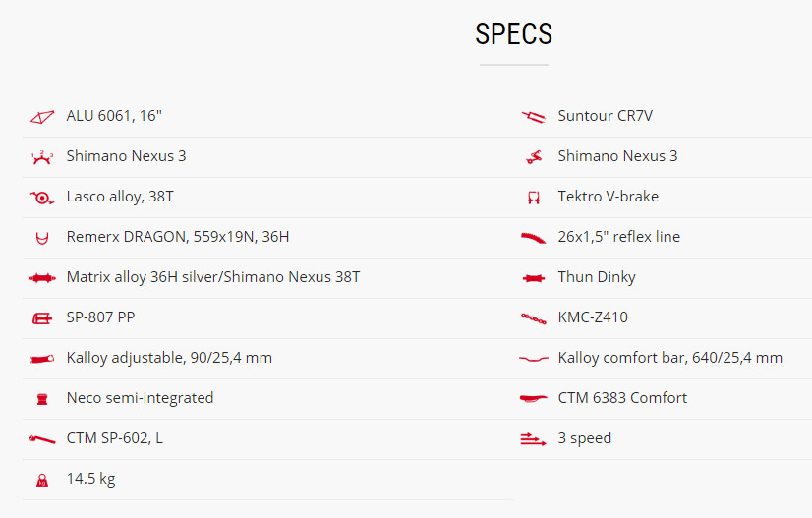Select the Thun Dinky bottom bracket text
The width and height of the screenshot is (812, 518).
coord(597,277)
